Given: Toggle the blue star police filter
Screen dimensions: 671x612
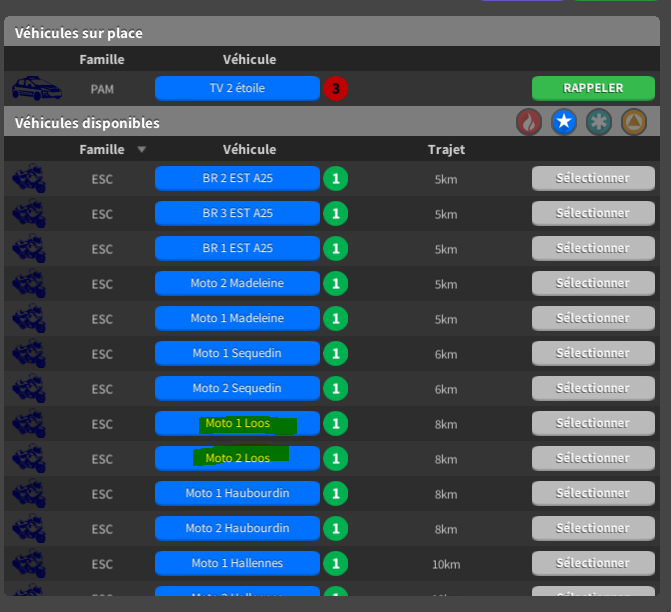Looking at the screenshot, I should click(564, 122).
